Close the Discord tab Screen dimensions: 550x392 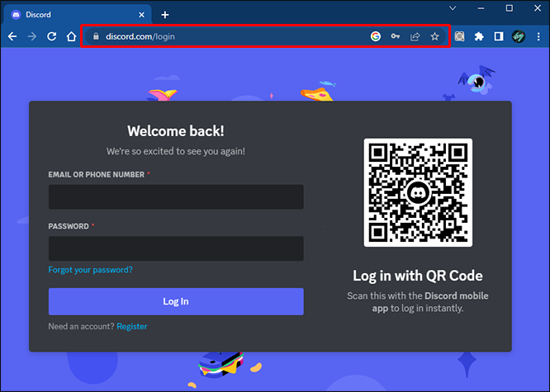[141, 15]
